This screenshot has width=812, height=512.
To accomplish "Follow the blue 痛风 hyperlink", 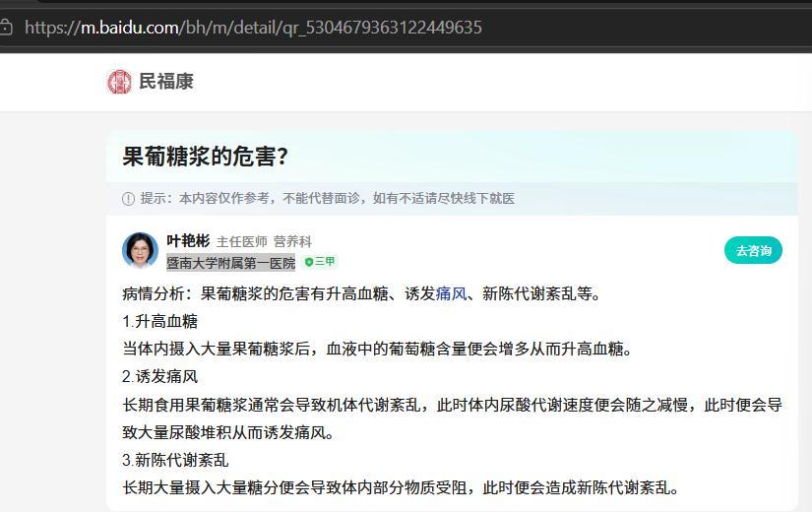I will (451, 293).
